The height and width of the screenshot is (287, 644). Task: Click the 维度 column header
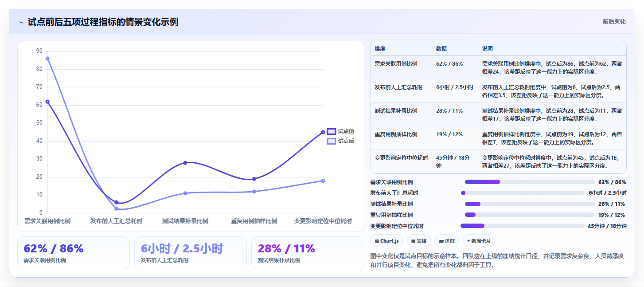(380, 48)
